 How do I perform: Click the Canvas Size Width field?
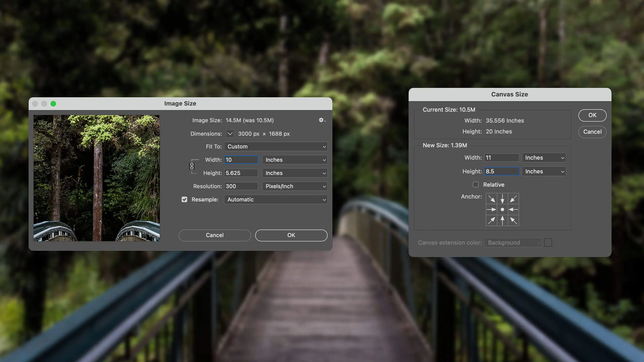click(x=502, y=158)
